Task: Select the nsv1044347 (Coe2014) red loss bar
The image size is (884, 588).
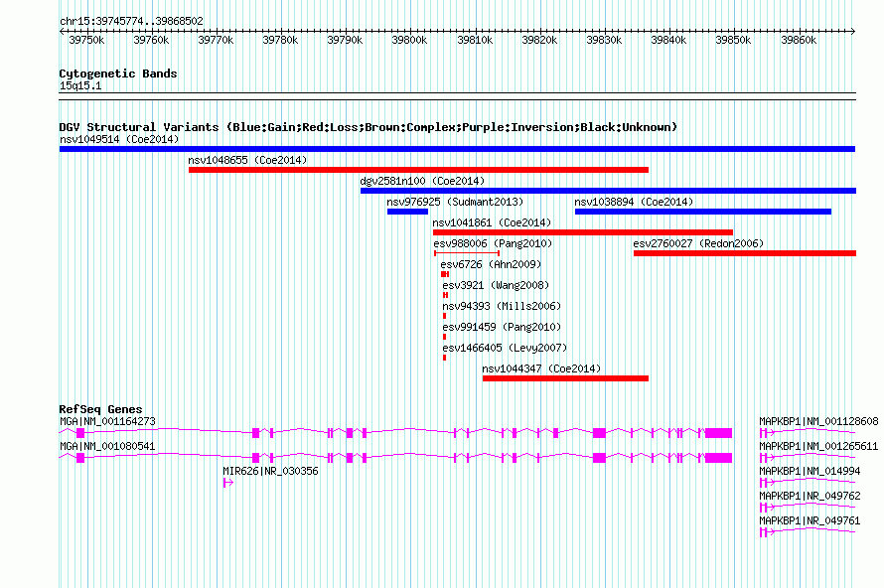Action: point(565,378)
